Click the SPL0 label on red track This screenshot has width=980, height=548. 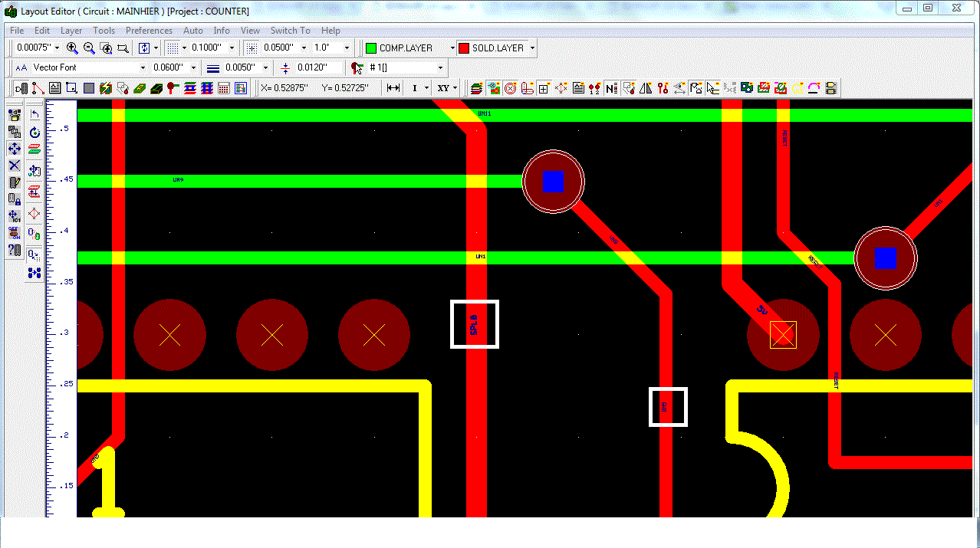[474, 324]
